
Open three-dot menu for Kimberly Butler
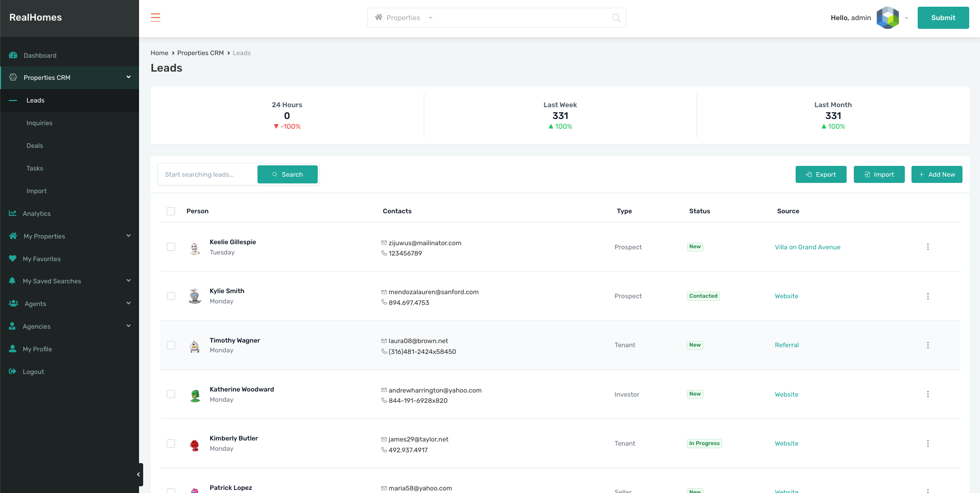pos(927,444)
